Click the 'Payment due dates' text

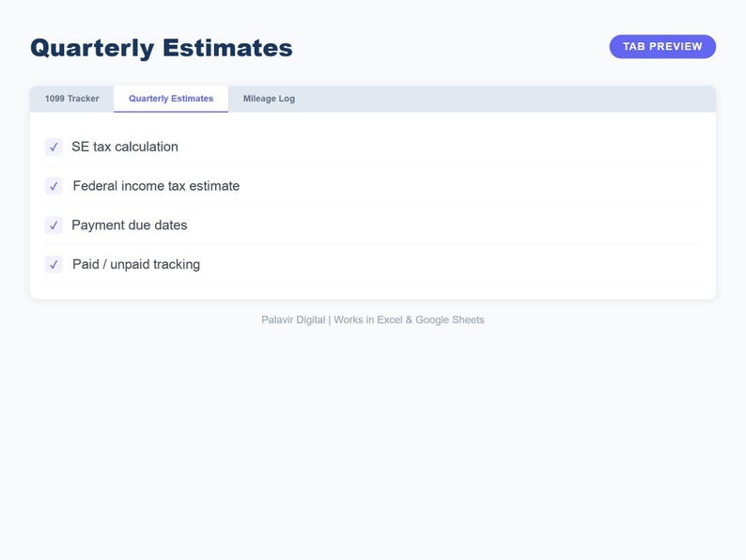click(130, 226)
